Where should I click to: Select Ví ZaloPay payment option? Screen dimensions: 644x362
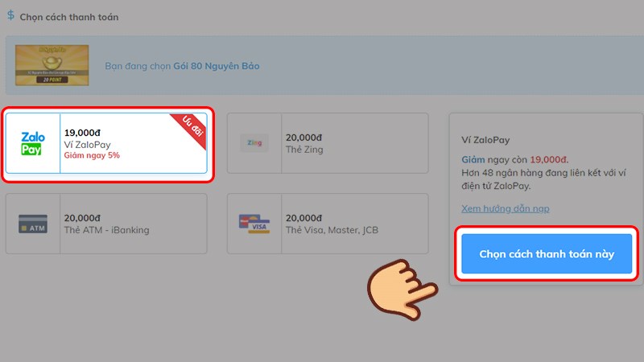[x=106, y=143]
